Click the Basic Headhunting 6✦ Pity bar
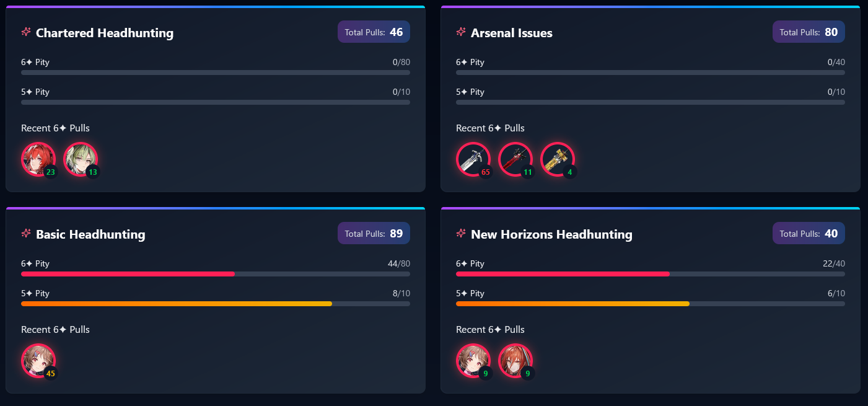 (216, 274)
